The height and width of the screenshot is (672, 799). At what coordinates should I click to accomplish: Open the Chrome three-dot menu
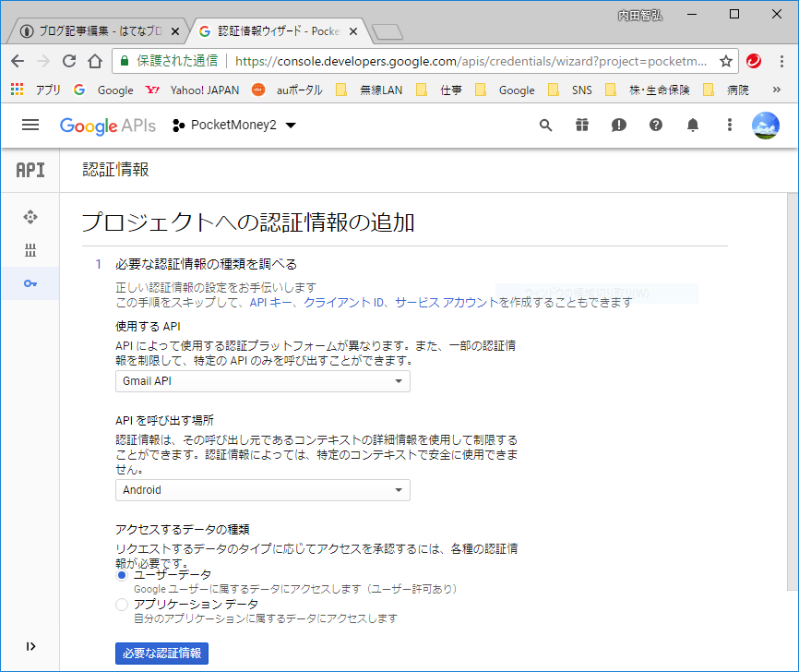(x=781, y=61)
